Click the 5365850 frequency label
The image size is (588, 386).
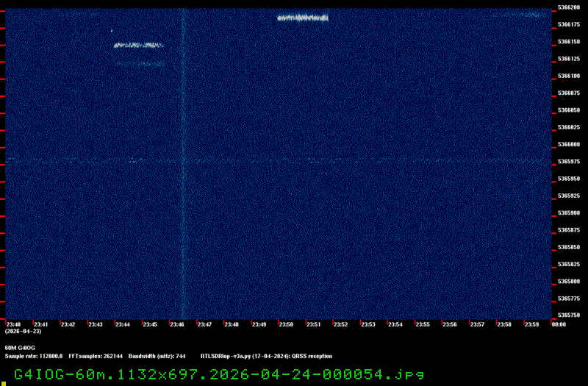point(569,247)
